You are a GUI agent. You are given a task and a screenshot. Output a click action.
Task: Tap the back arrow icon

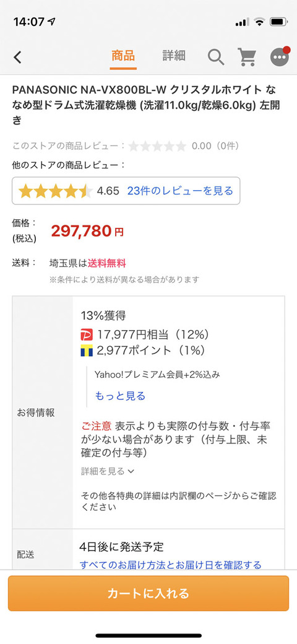click(x=17, y=57)
